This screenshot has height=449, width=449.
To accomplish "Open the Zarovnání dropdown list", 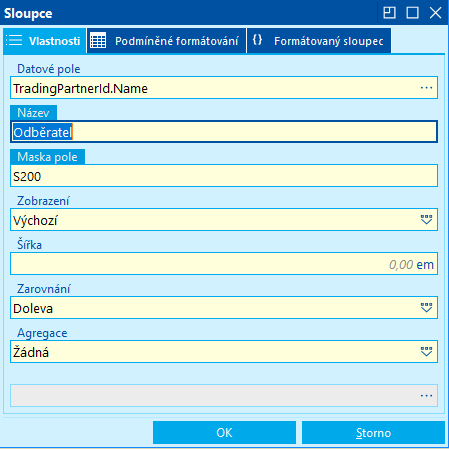I will tap(426, 308).
